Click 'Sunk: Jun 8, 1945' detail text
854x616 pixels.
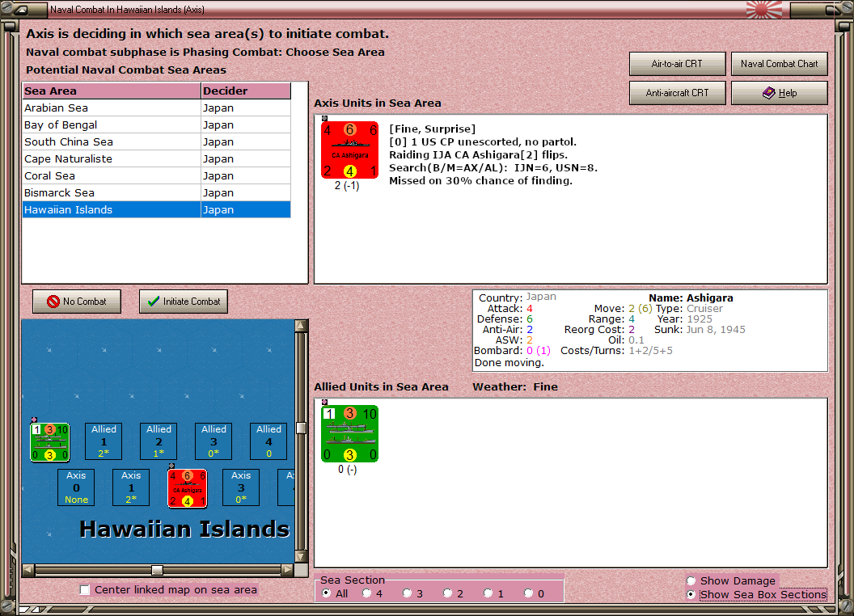[700, 330]
